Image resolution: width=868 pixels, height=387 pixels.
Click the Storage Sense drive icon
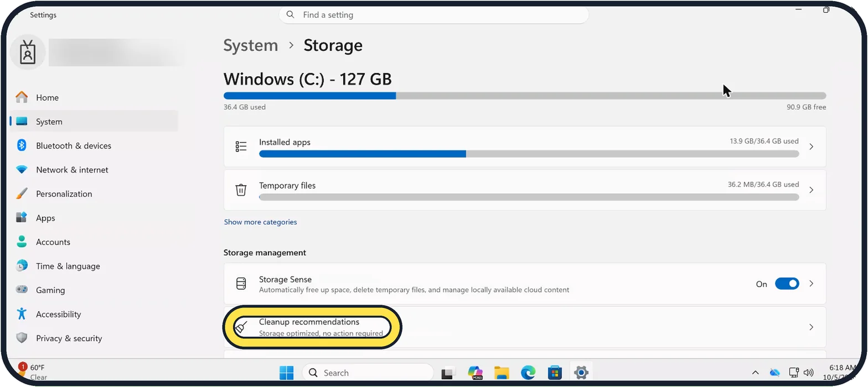tap(241, 284)
